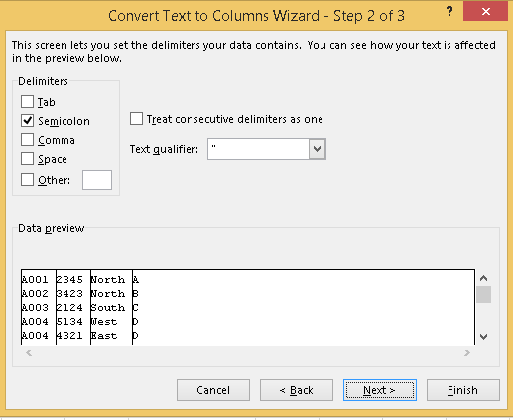The image size is (513, 420).
Task: Go back to the previous step
Action: (297, 390)
